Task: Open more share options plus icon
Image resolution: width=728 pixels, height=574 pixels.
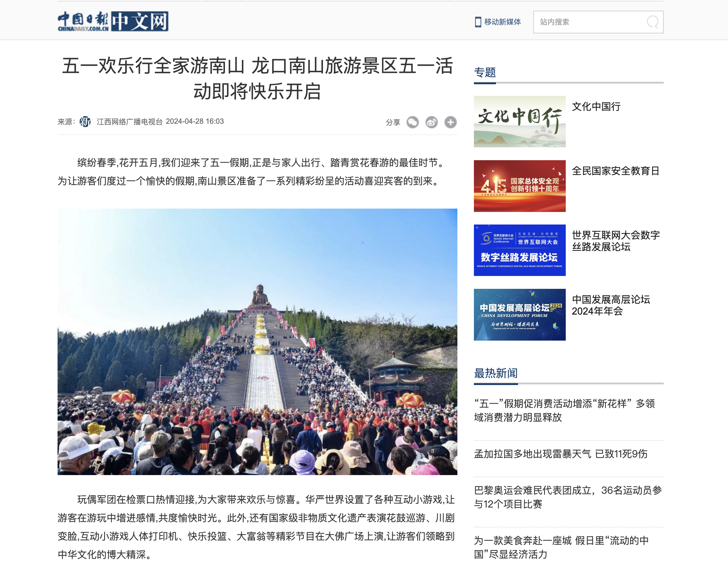Action: (451, 122)
